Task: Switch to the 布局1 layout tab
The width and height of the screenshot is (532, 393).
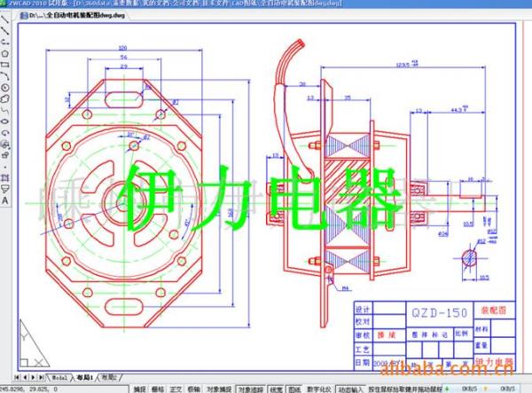Action: [x=85, y=377]
